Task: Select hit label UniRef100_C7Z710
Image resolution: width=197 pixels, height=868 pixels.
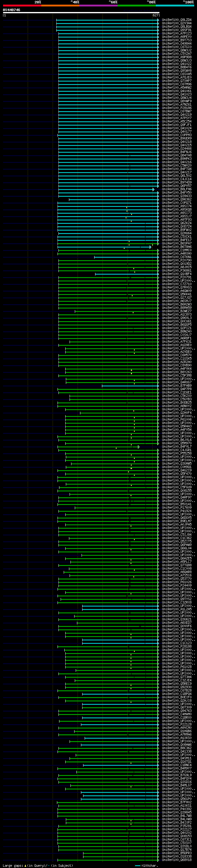Action: [177, 284]
